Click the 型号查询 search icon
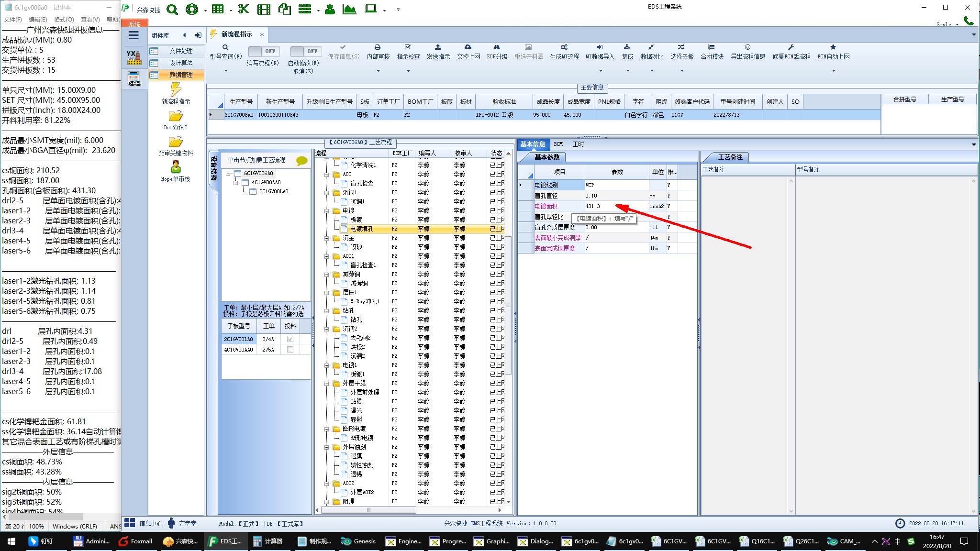980x551 pixels. point(225,47)
